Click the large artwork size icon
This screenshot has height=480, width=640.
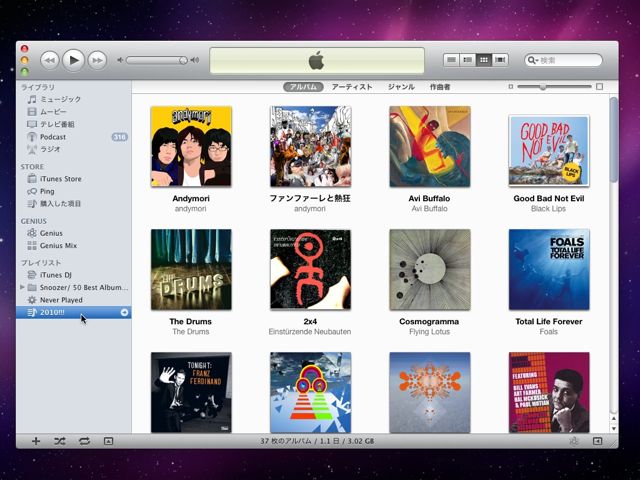click(600, 87)
